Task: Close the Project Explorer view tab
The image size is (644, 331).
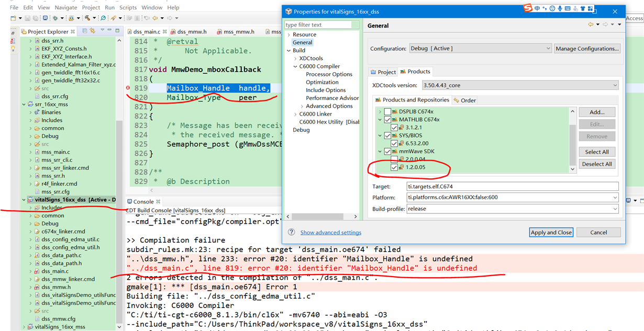Action: pos(73,31)
